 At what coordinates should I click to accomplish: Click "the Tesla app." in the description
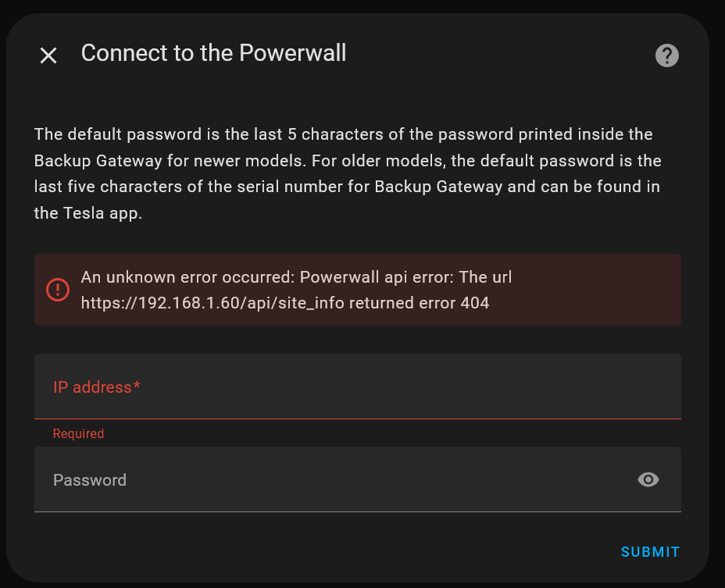click(x=88, y=213)
